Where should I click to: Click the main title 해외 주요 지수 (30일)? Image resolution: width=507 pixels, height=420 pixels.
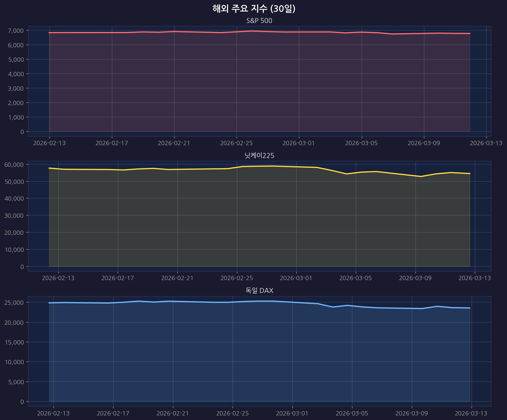pos(254,9)
